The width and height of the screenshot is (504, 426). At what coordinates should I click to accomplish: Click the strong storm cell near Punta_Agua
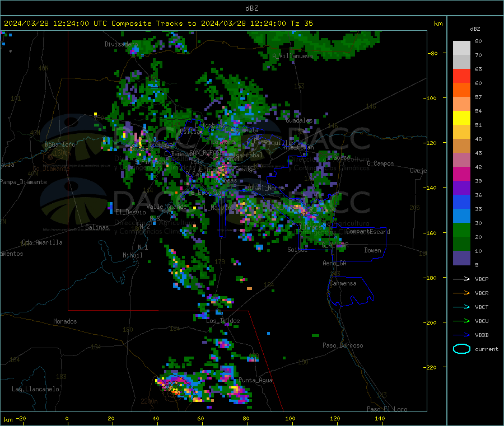[x=237, y=391]
